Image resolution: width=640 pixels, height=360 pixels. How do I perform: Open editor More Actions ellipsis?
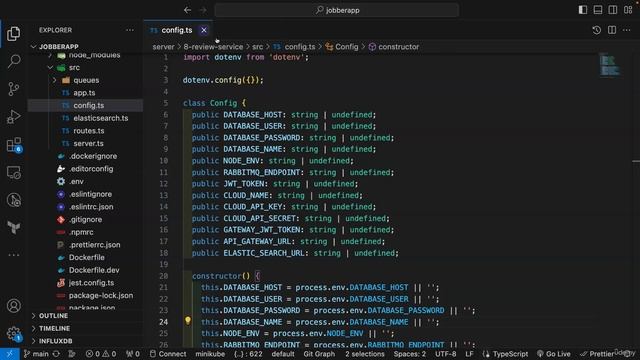[627, 30]
